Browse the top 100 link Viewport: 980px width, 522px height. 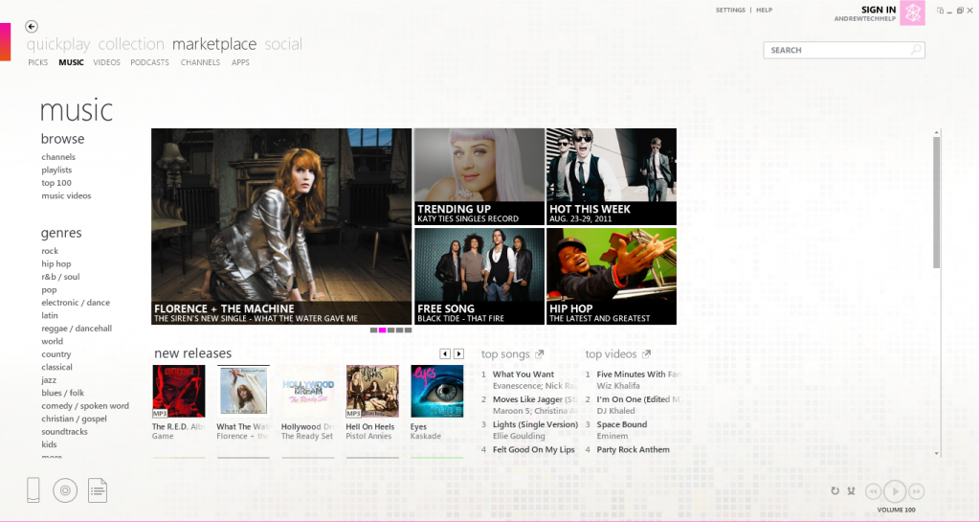coord(56,183)
